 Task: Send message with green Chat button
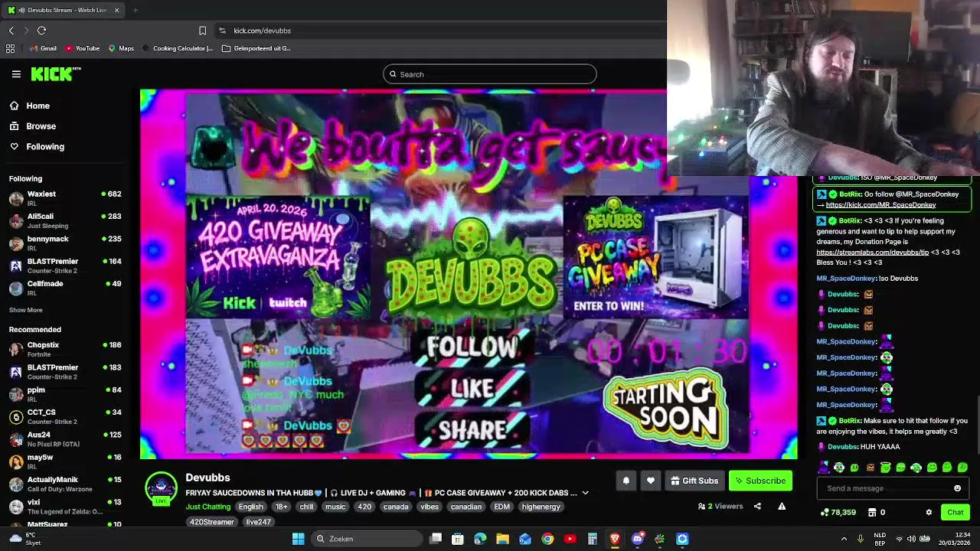click(955, 512)
